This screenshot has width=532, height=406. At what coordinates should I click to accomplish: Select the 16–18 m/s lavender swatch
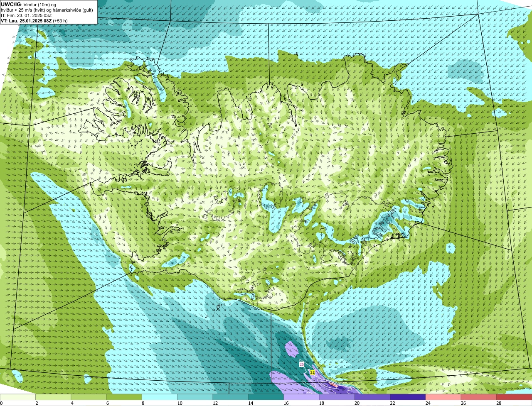[301, 397]
